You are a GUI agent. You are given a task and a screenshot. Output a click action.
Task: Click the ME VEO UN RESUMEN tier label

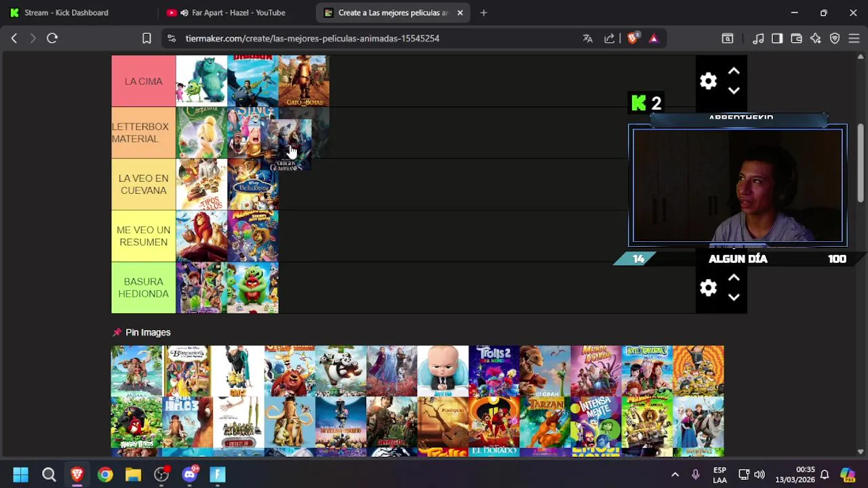pos(144,236)
